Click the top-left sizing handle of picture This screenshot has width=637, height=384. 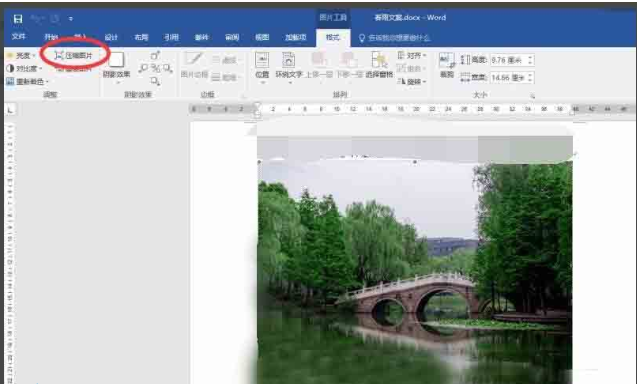259,162
